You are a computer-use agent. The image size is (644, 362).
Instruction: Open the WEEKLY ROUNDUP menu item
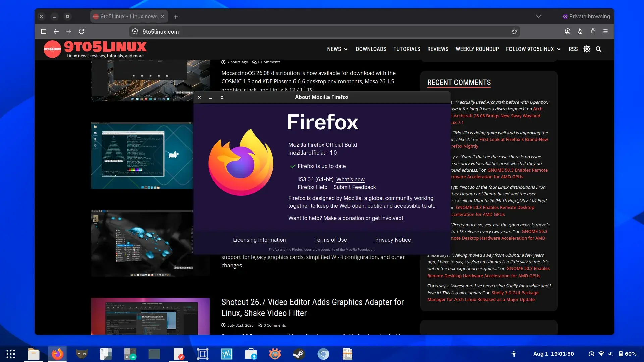tap(477, 49)
